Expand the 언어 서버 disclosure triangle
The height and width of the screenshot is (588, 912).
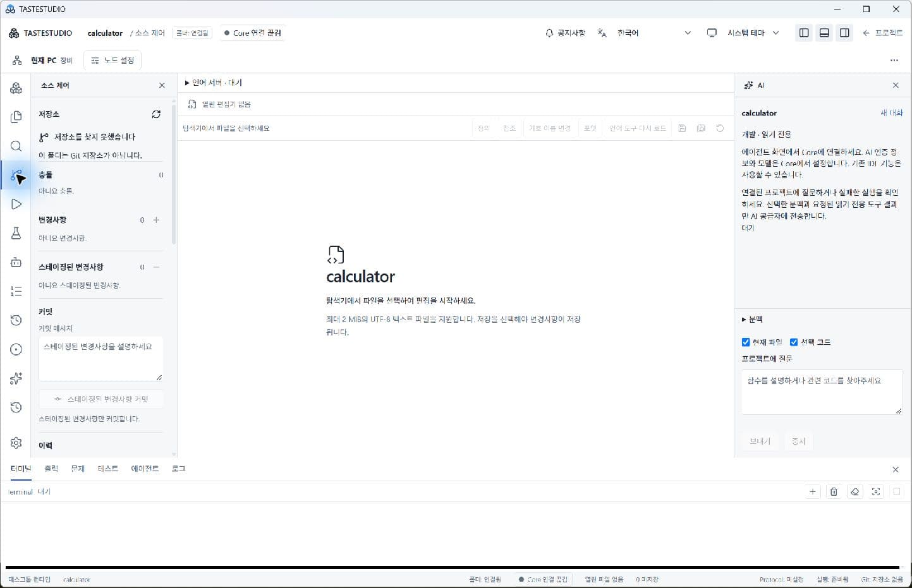(x=187, y=83)
